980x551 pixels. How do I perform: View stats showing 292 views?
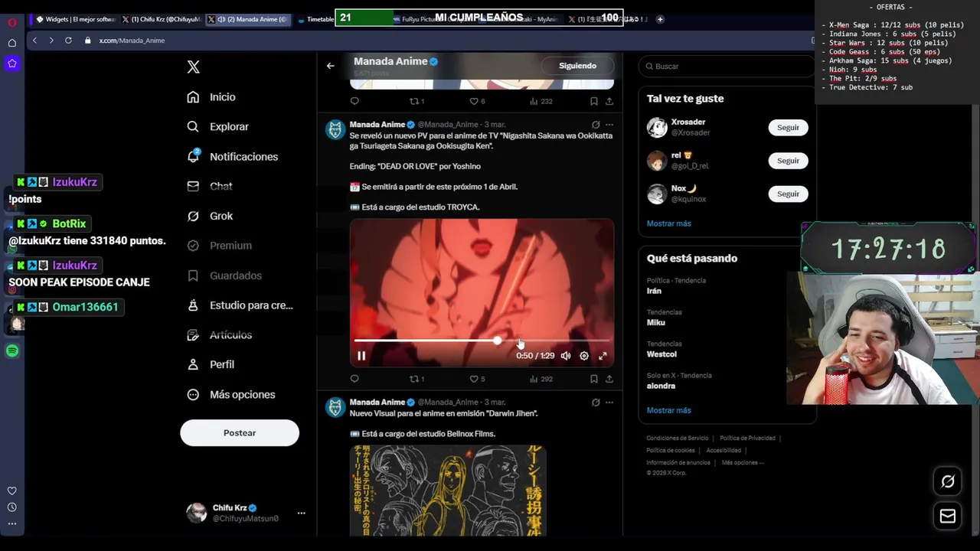(x=541, y=379)
